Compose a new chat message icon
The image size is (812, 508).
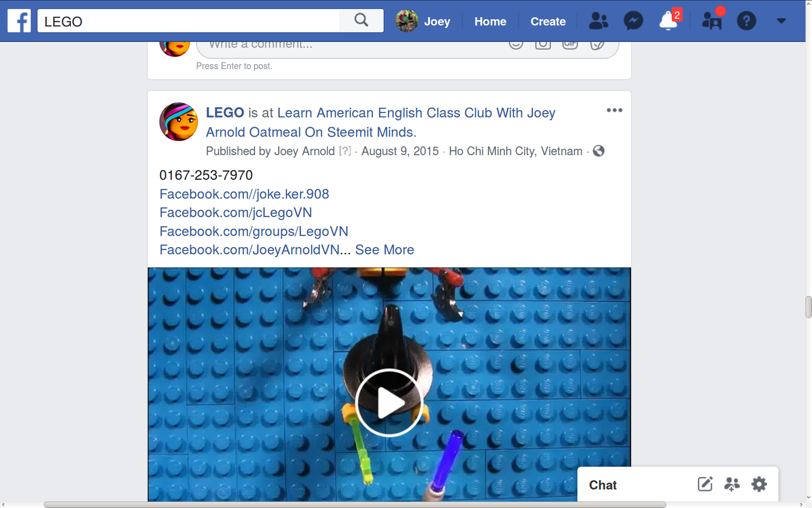[x=705, y=485]
